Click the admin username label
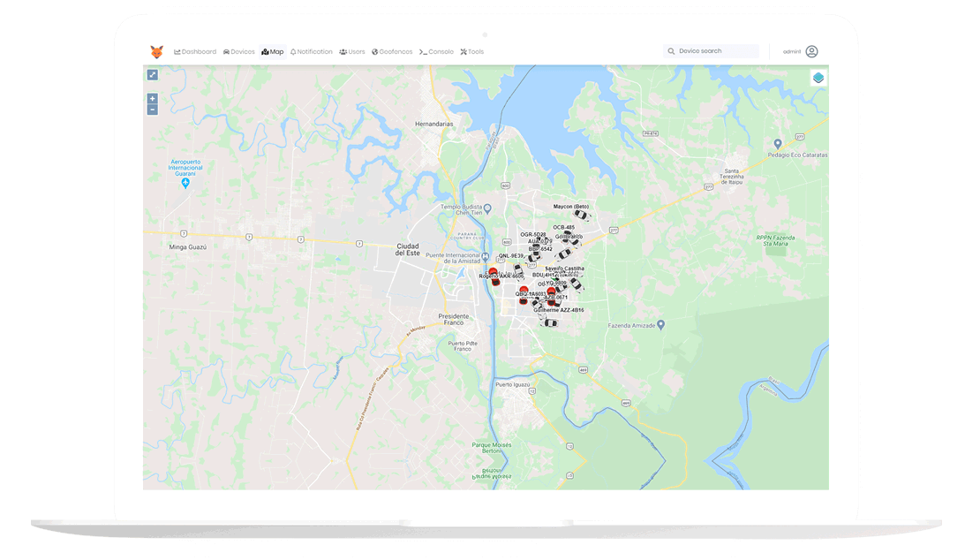The height and width of the screenshot is (560, 980). [x=792, y=52]
